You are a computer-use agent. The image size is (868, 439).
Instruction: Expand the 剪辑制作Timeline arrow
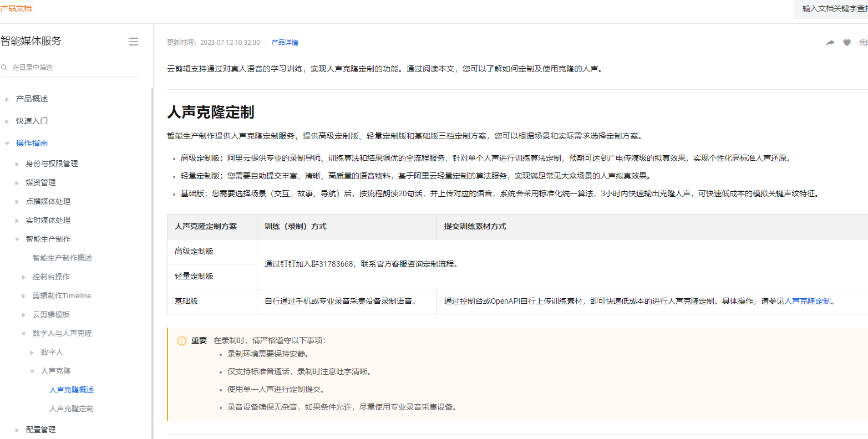click(x=24, y=296)
